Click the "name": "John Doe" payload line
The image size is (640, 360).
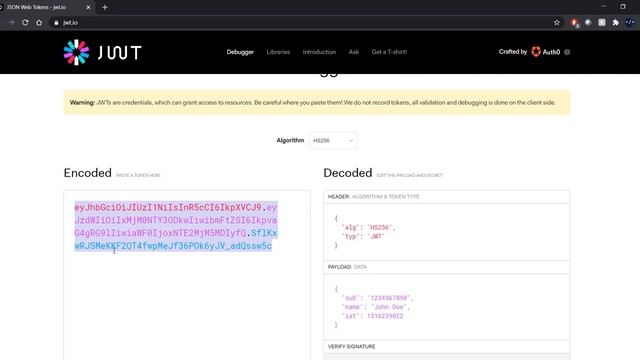376,307
